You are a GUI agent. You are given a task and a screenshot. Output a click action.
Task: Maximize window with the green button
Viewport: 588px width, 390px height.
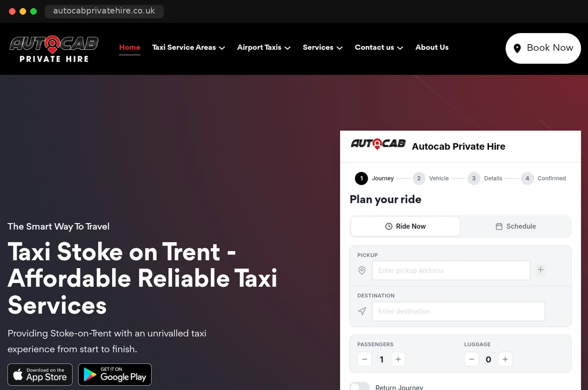pyautogui.click(x=33, y=11)
